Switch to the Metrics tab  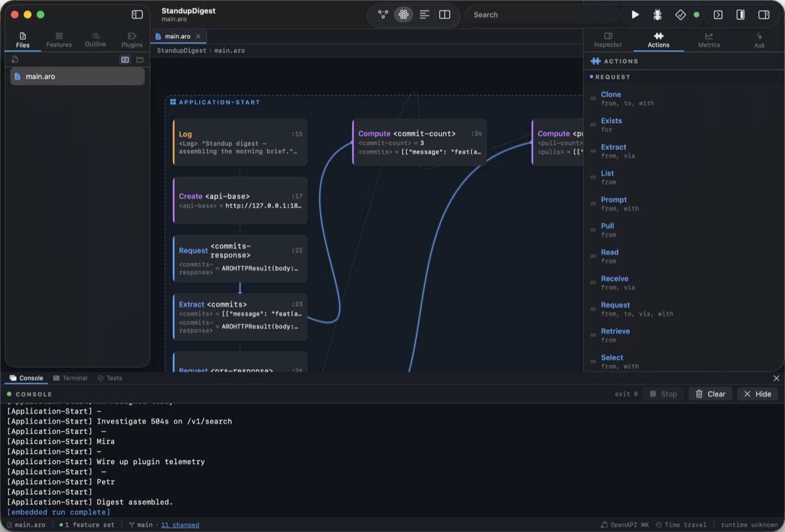(709, 40)
